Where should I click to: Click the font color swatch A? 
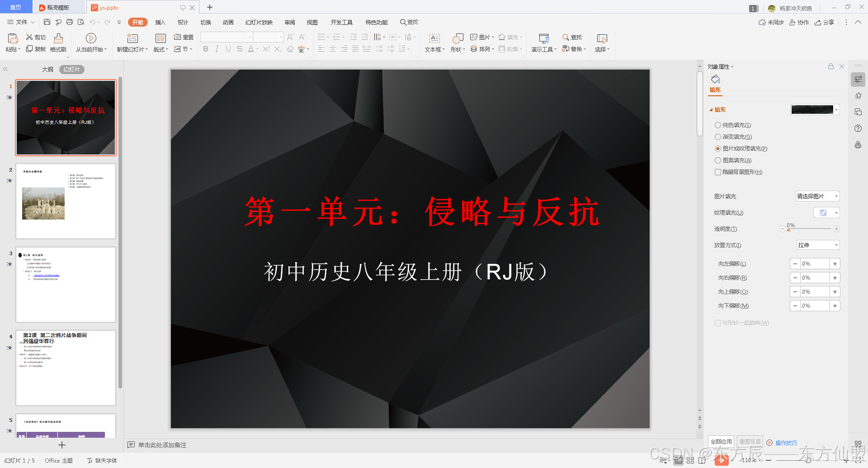tap(250, 49)
